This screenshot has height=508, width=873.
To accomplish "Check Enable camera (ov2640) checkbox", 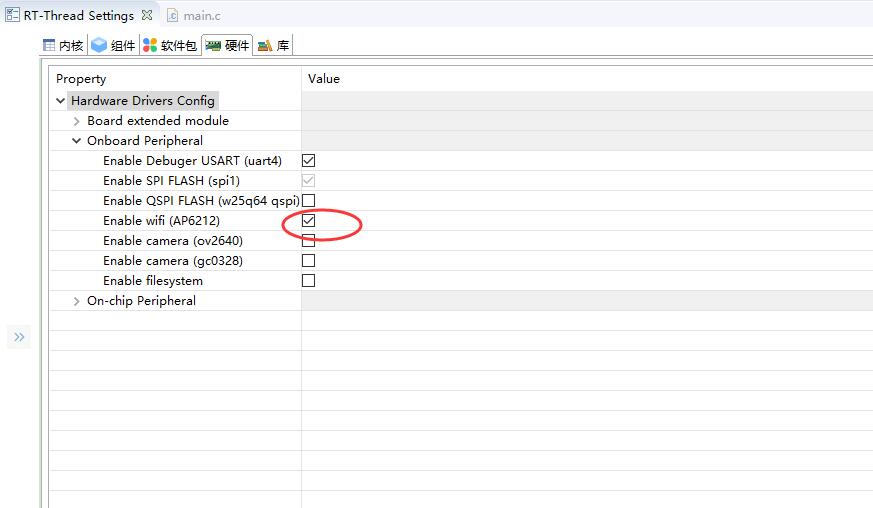I will pos(308,241).
